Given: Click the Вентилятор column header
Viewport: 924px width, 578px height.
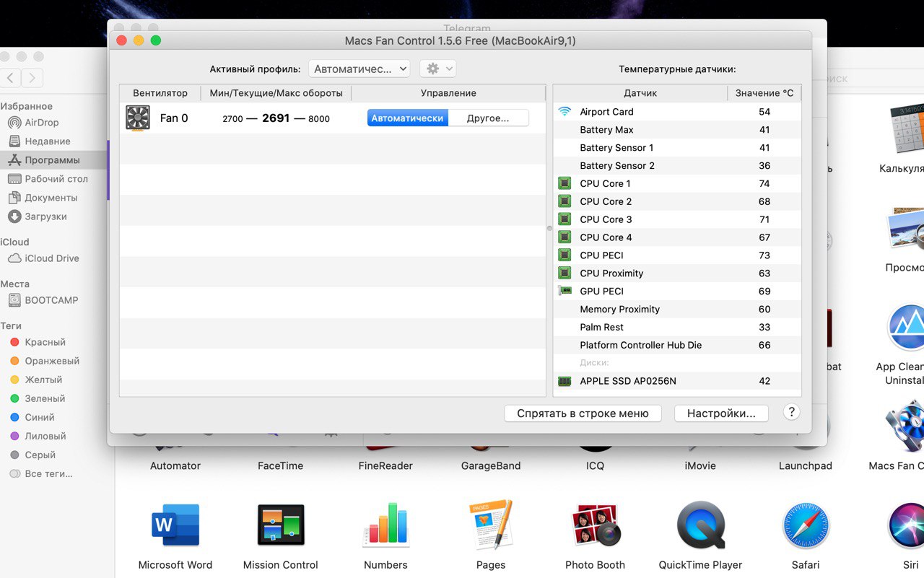Looking at the screenshot, I should (160, 93).
